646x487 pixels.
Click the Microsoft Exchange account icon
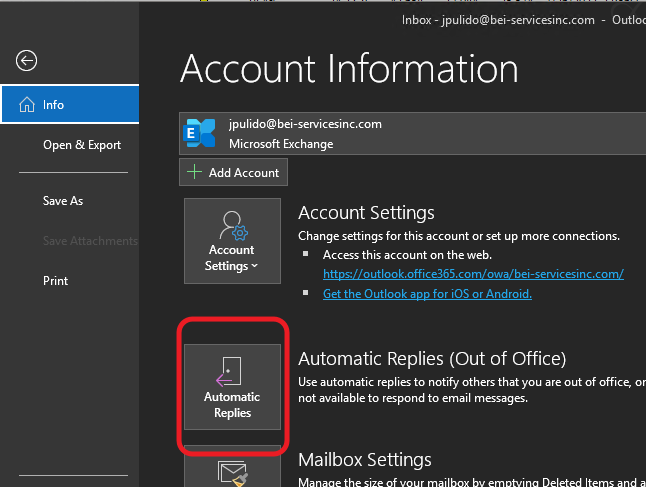pyautogui.click(x=199, y=133)
